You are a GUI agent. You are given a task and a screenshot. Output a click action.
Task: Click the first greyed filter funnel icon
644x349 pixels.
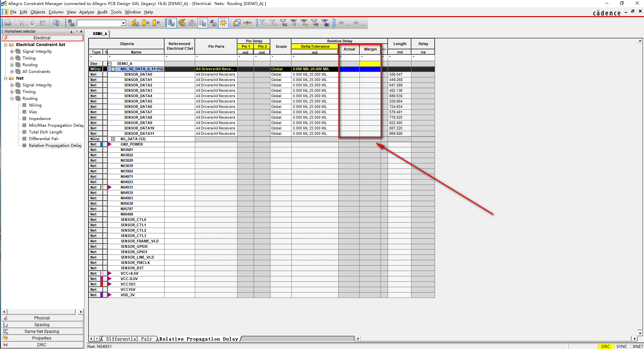[x=263, y=23]
